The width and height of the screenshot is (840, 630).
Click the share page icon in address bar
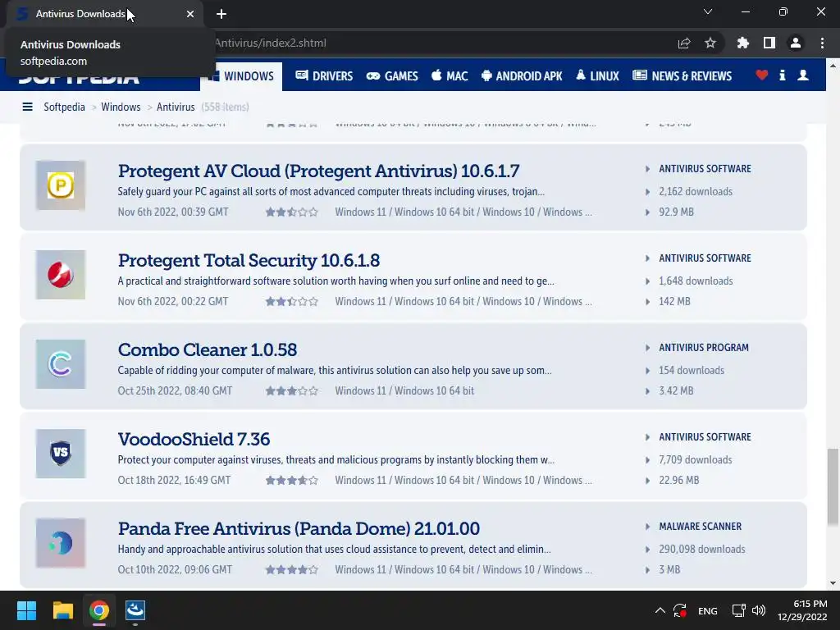point(684,43)
